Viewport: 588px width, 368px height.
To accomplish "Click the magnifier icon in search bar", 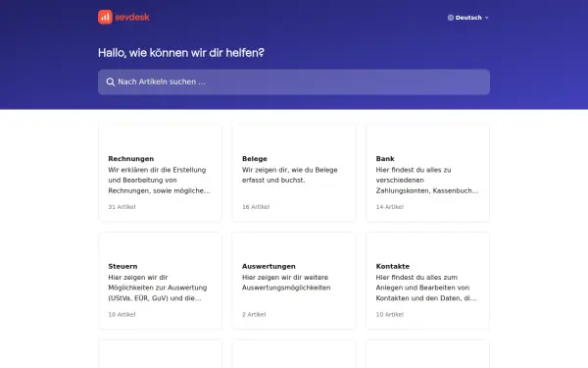I will [110, 81].
